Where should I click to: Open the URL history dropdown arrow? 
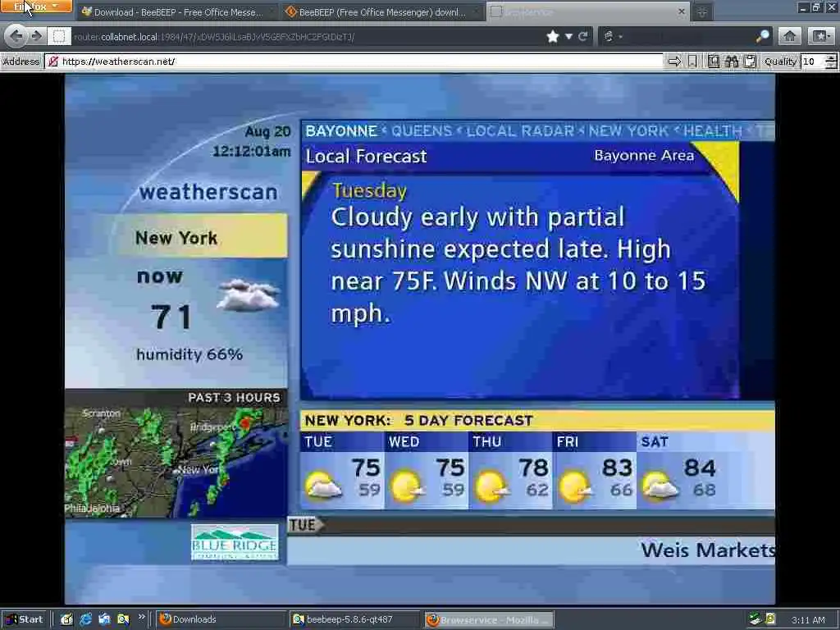click(569, 36)
